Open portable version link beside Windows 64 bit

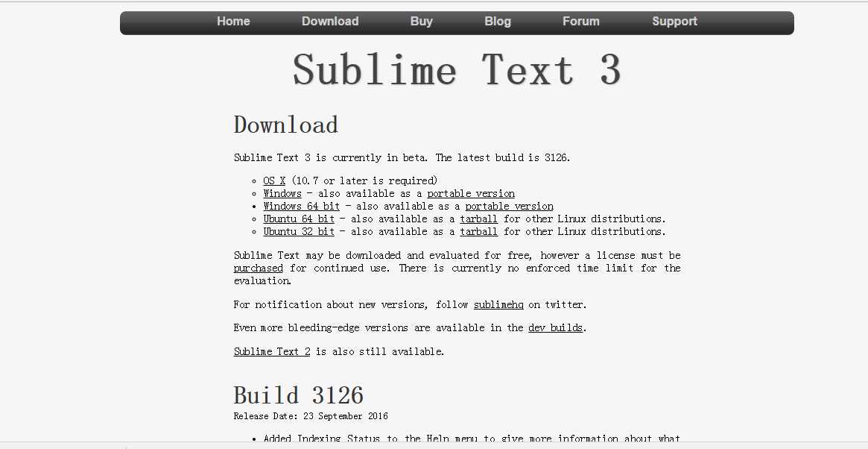pyautogui.click(x=510, y=206)
